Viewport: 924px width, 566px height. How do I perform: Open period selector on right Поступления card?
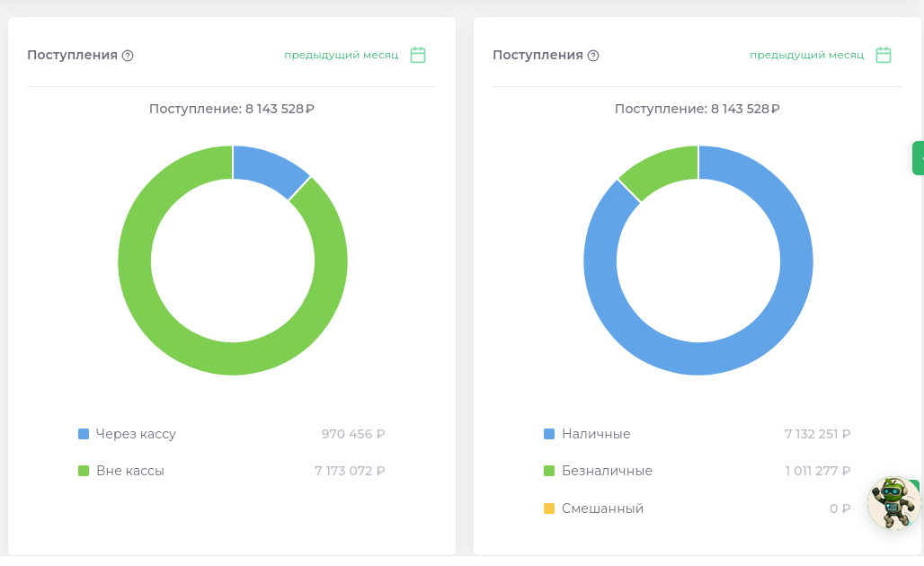808,54
